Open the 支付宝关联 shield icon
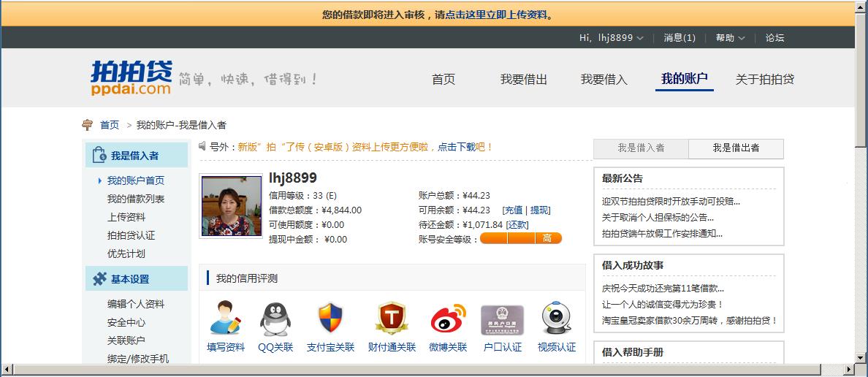Viewport: 868px width, 377px height. point(330,319)
